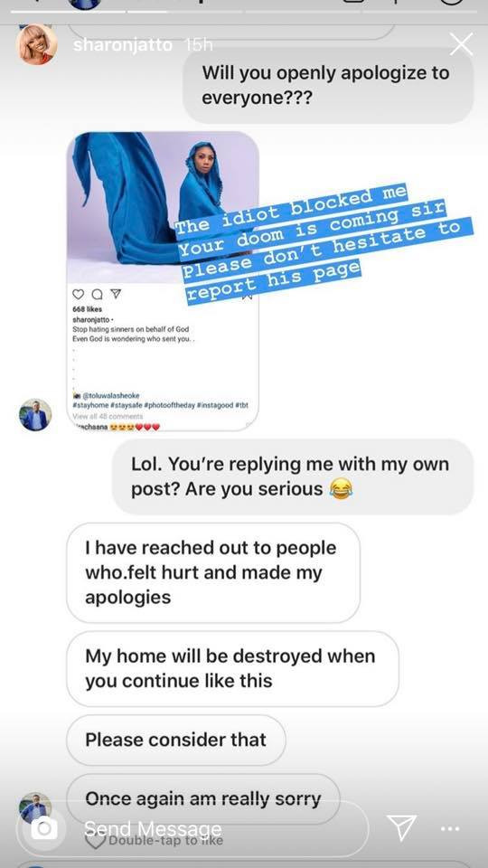488x868 pixels.
Task: Open the blue dress post image
Action: (x=163, y=208)
